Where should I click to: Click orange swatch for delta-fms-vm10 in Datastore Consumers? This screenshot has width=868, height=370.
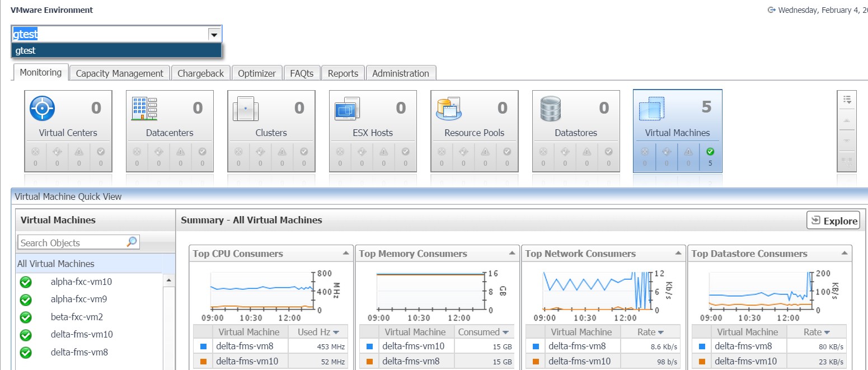[702, 362]
